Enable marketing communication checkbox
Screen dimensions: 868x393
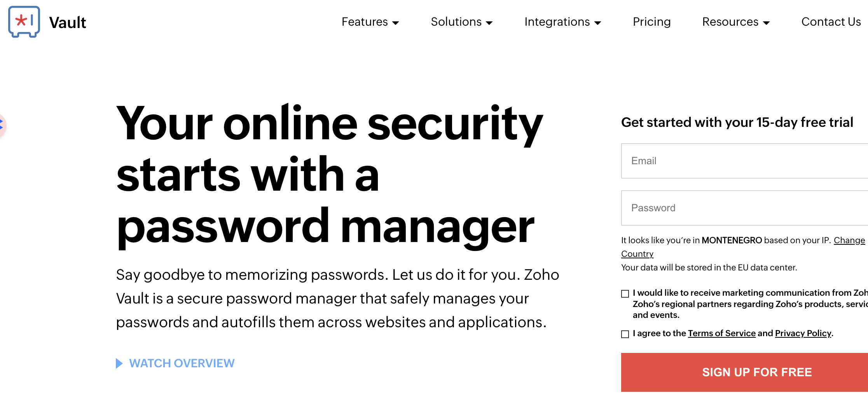tap(625, 294)
